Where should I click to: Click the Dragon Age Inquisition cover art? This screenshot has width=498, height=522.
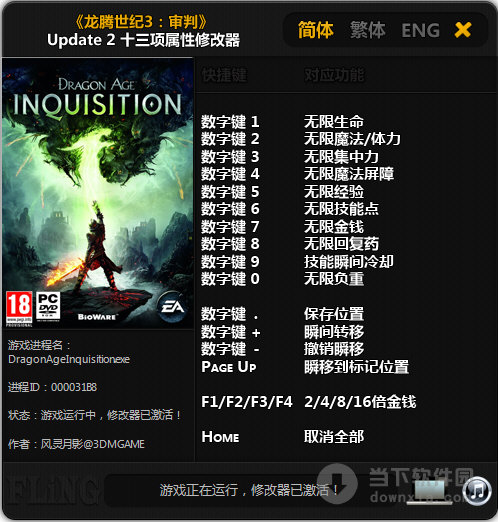(98, 193)
